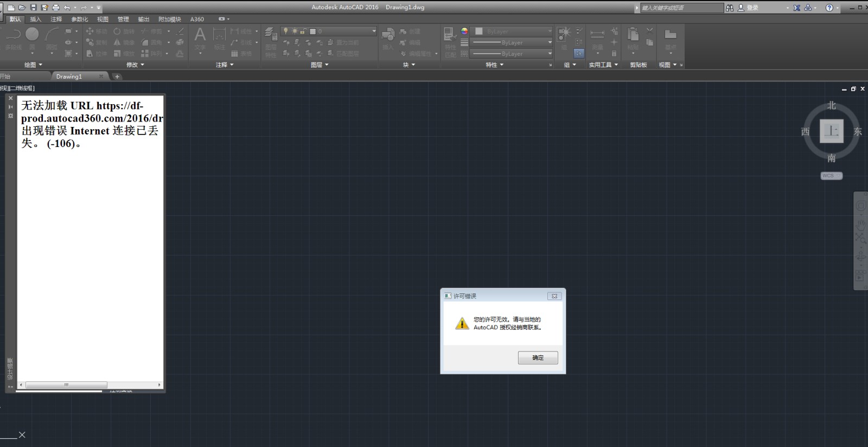Select the Copy (复制) tool
Viewport: 868px width, 447px height.
97,42
